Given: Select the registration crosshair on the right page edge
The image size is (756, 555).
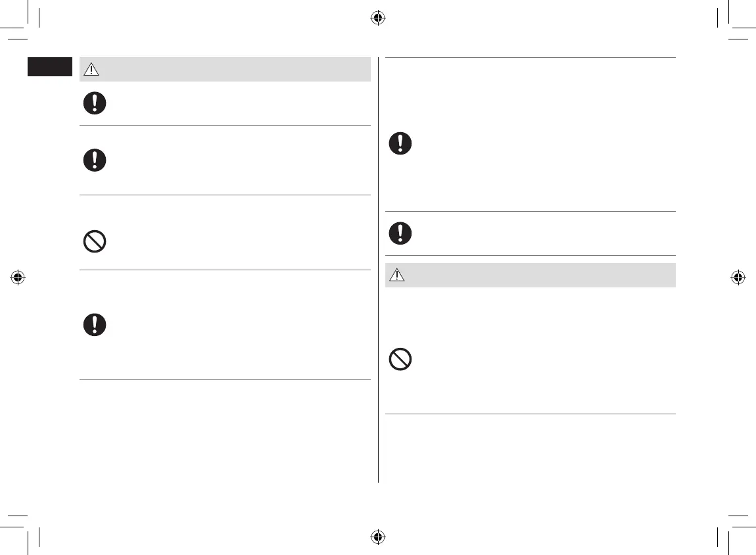Looking at the screenshot, I should 738,277.
